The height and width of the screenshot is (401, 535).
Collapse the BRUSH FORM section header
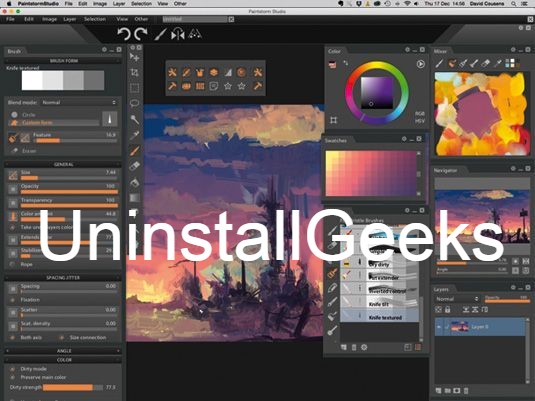pos(63,61)
